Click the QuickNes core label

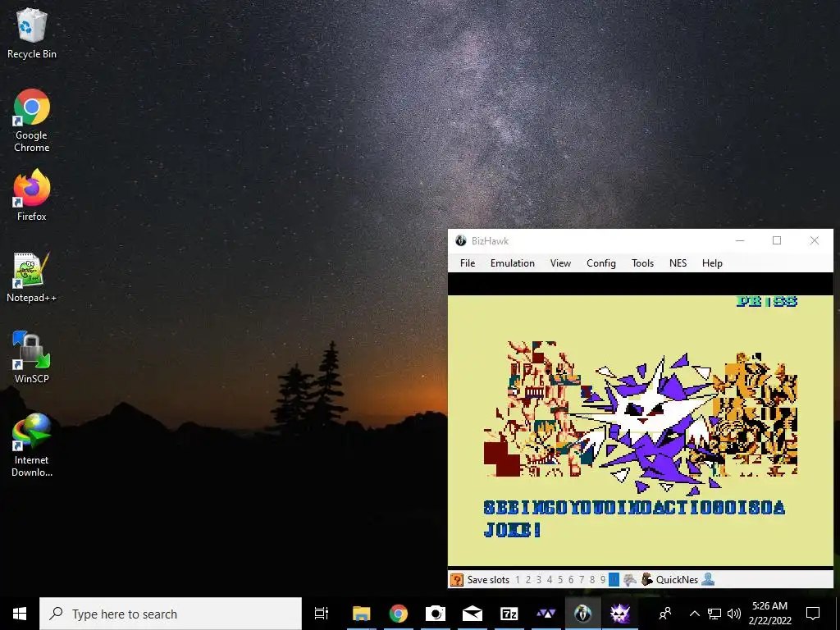(677, 580)
